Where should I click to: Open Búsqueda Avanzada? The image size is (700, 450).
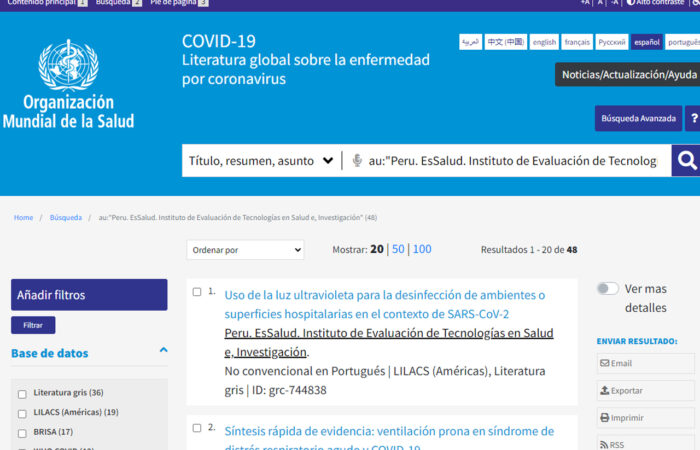[638, 118]
